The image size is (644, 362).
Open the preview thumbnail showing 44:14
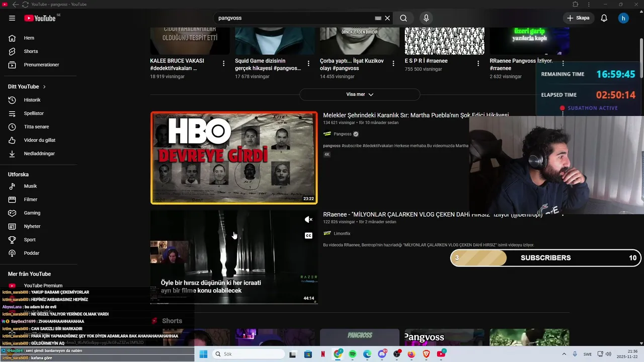point(234,257)
